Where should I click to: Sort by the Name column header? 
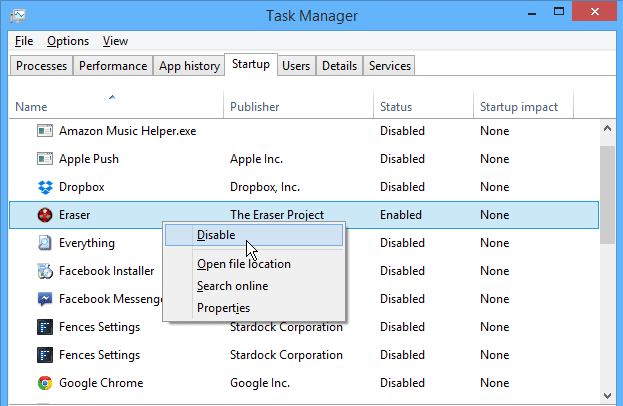[x=32, y=107]
